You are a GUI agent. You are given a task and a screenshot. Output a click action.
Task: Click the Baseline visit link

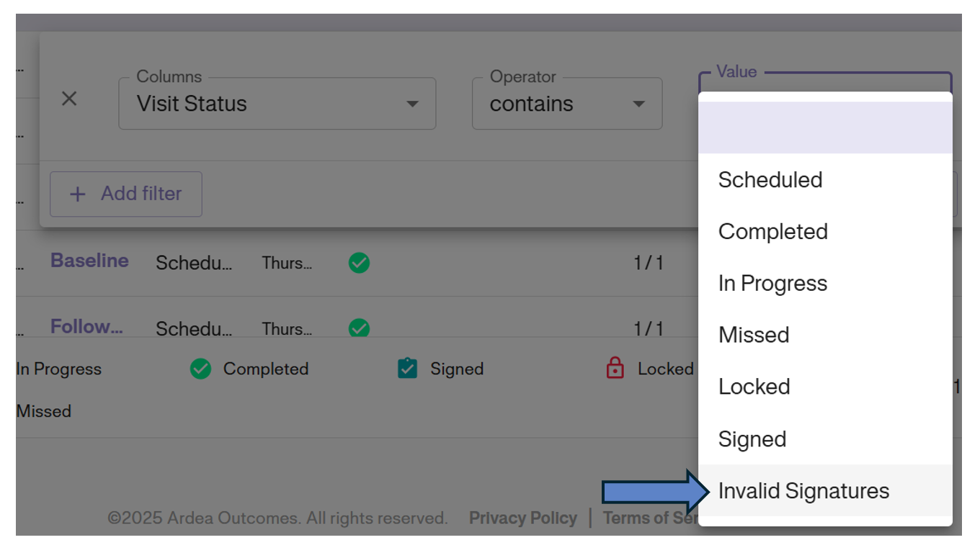89,261
